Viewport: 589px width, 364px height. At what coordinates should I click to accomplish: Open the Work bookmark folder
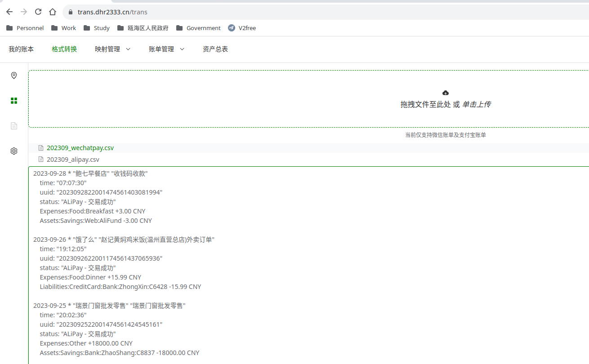(63, 28)
